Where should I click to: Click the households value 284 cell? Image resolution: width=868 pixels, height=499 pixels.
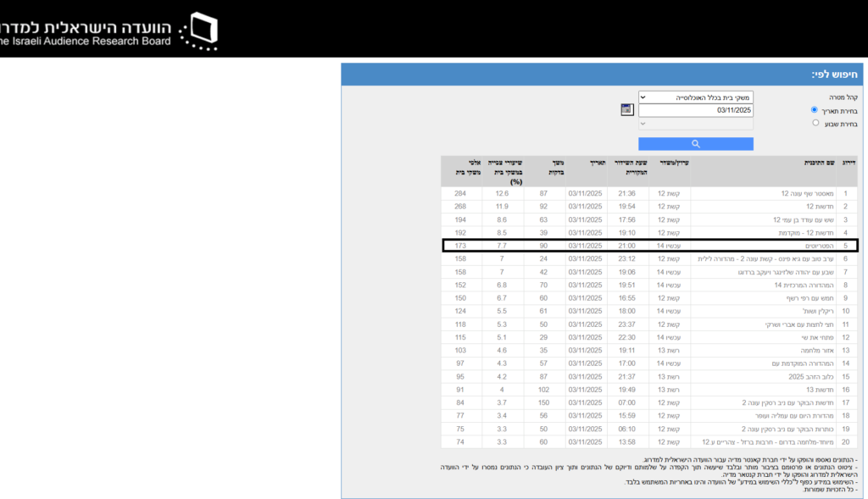coord(460,194)
